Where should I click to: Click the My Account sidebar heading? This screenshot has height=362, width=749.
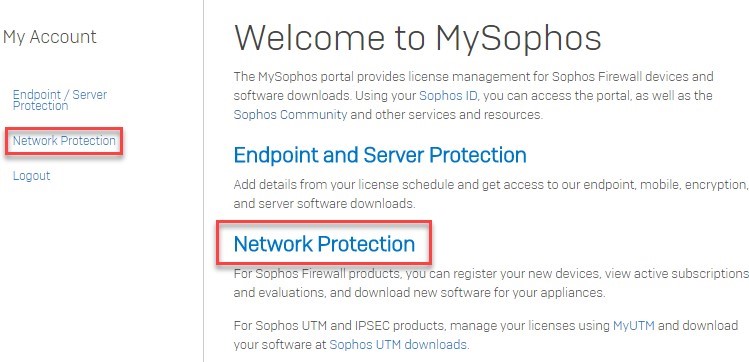click(50, 37)
